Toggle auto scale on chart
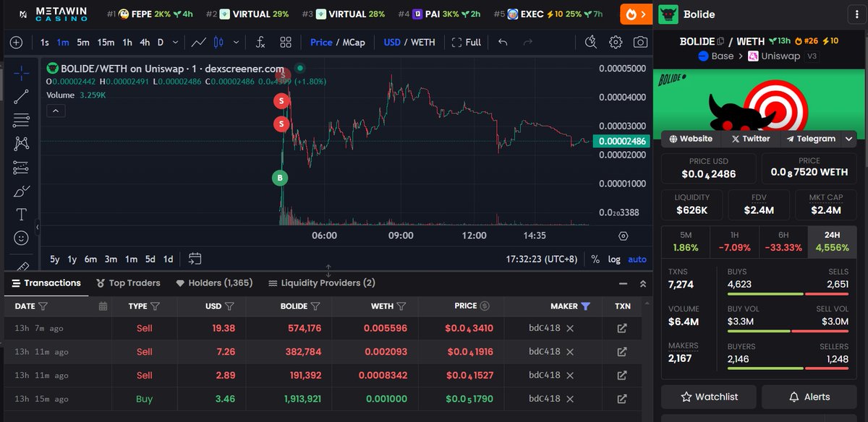 637,259
